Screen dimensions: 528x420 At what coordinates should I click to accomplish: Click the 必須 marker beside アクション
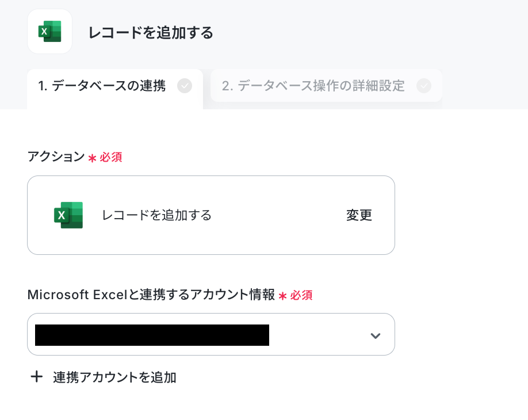[x=111, y=157]
